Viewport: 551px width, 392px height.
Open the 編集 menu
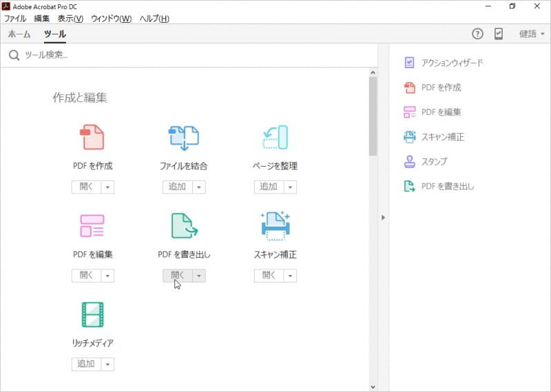[x=42, y=19]
